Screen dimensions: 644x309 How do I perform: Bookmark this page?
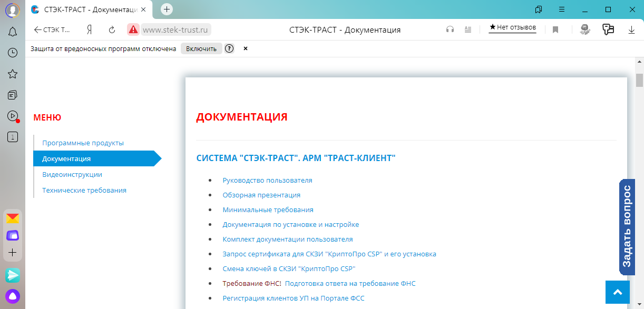click(555, 30)
